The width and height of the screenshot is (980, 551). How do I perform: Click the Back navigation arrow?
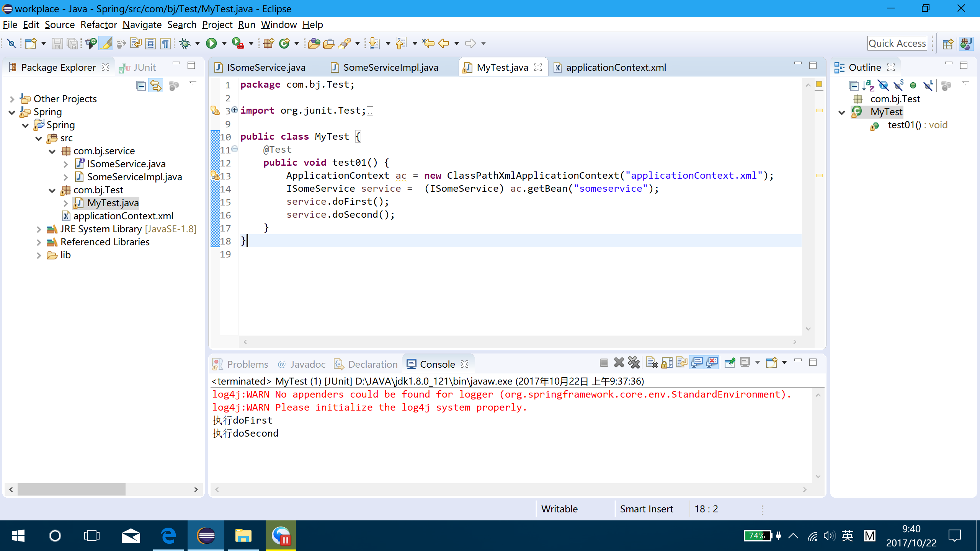[444, 43]
